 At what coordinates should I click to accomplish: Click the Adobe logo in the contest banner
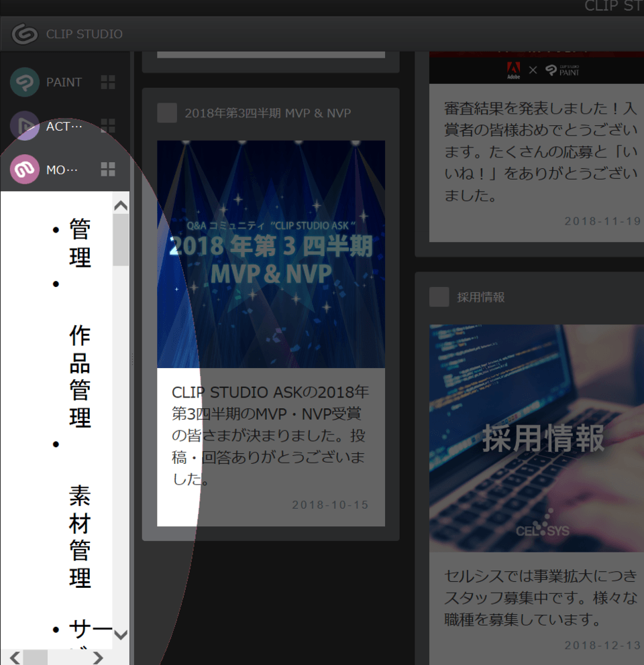pos(514,69)
